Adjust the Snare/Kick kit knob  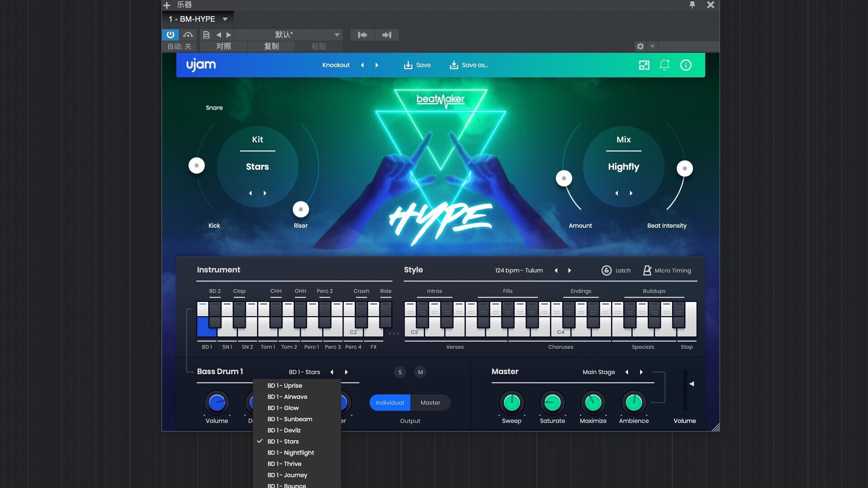click(x=197, y=165)
